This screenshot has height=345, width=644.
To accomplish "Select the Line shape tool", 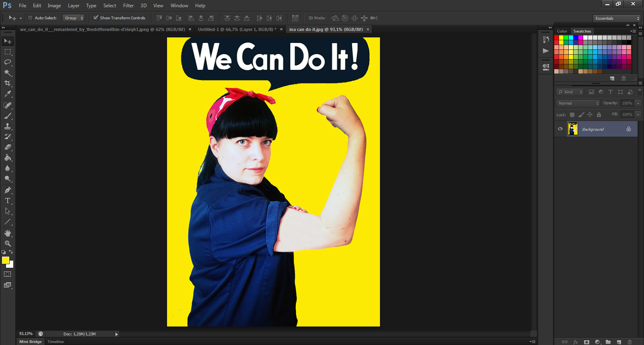I will pyautogui.click(x=8, y=222).
